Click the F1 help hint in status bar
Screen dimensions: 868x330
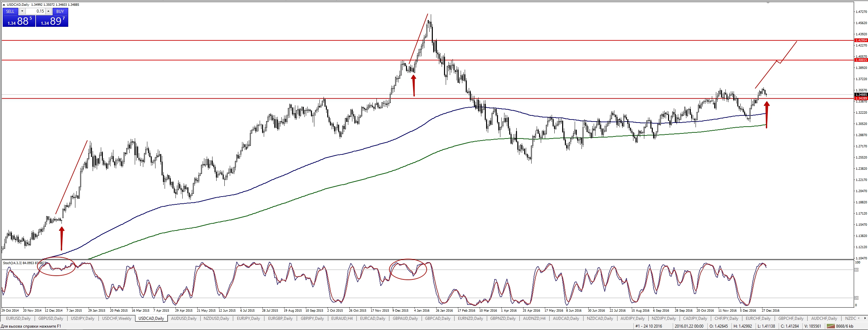pos(31,326)
